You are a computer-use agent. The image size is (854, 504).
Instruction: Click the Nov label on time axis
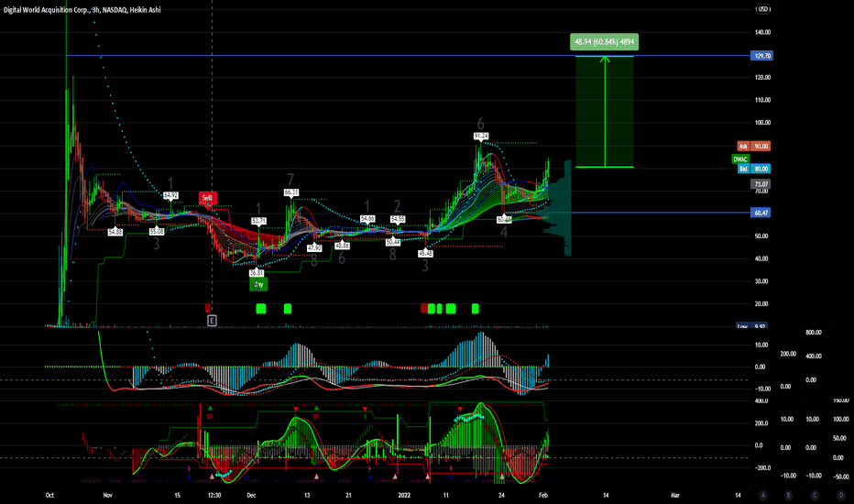[x=107, y=495]
